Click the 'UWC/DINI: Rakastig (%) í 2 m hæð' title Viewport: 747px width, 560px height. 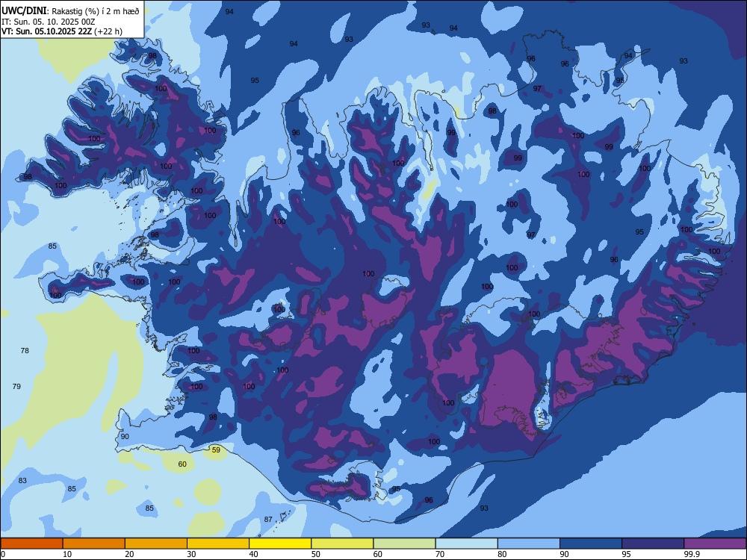(70, 11)
